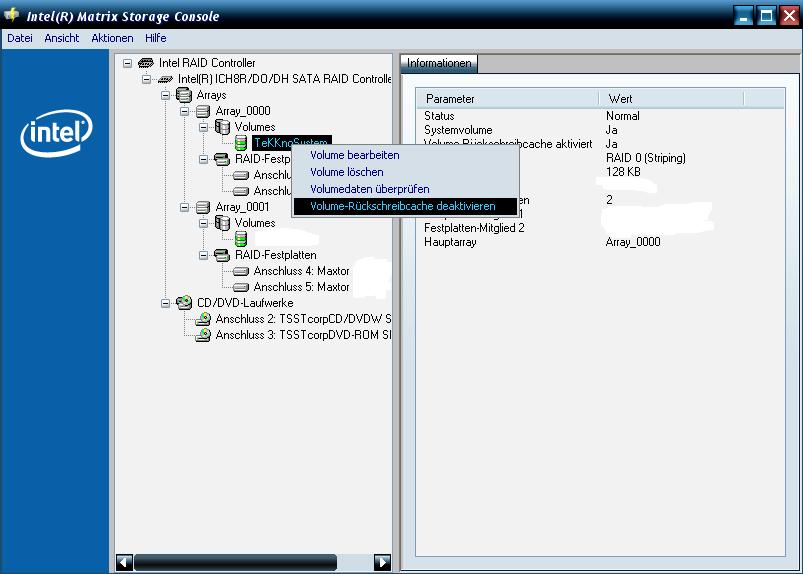Click the ICH8R SATA RAID controller chip icon

[x=165, y=79]
